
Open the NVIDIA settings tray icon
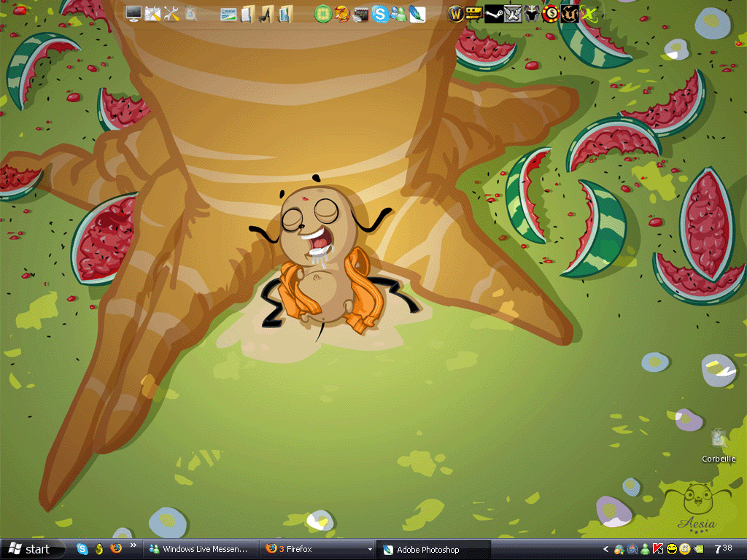tap(698, 550)
